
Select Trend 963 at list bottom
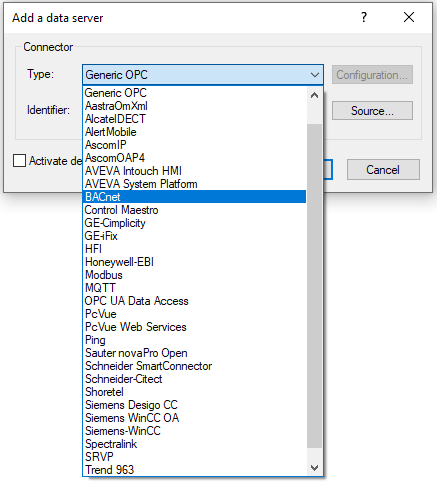pyautogui.click(x=195, y=470)
